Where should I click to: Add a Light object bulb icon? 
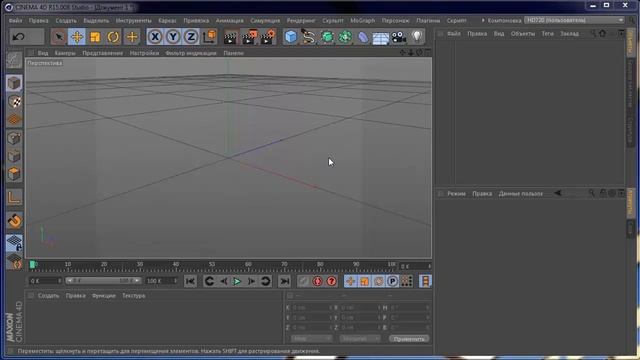tap(417, 37)
